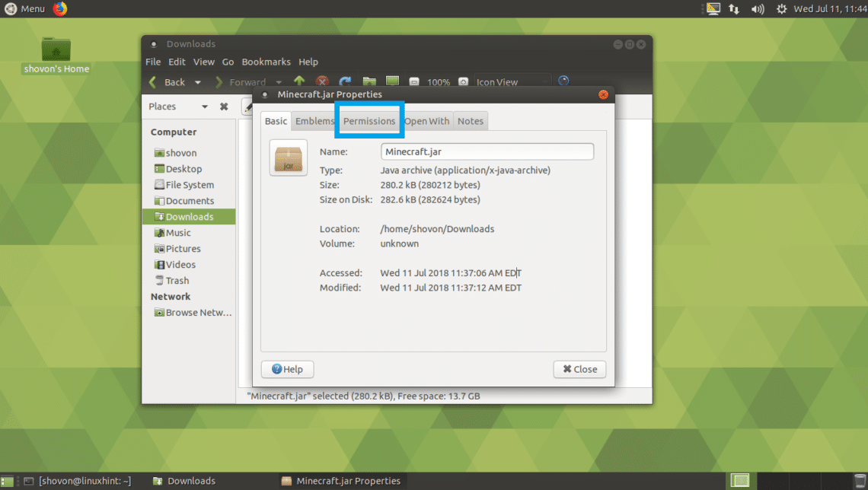Select Documents in the Places sidebar
Image resolution: width=868 pixels, height=490 pixels.
pos(190,201)
